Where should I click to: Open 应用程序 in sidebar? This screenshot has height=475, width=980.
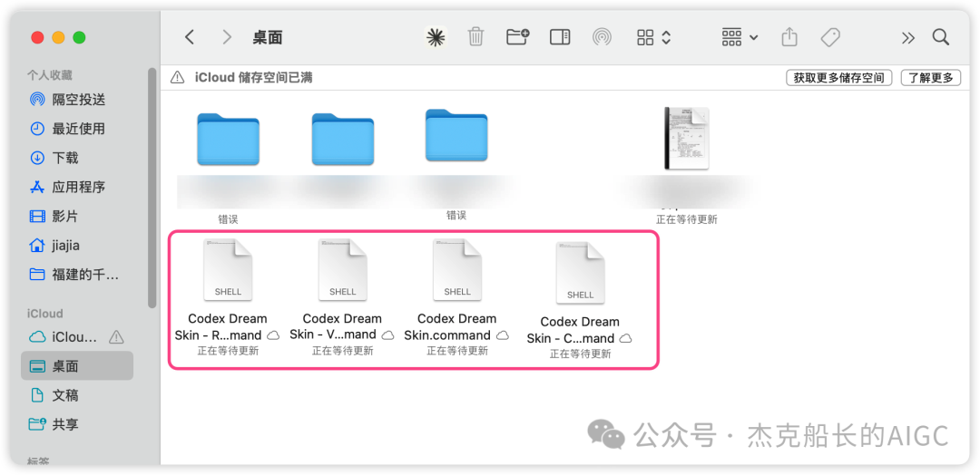pos(79,187)
